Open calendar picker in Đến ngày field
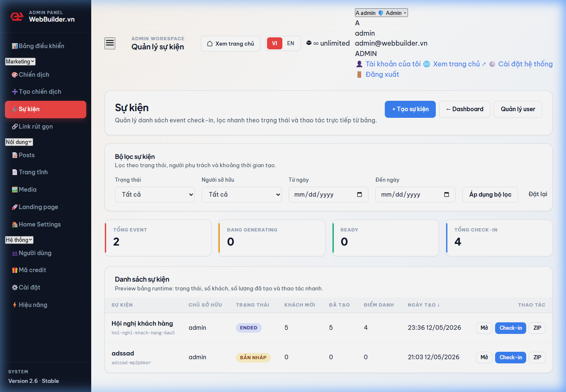This screenshot has height=392, width=566. 447,195
